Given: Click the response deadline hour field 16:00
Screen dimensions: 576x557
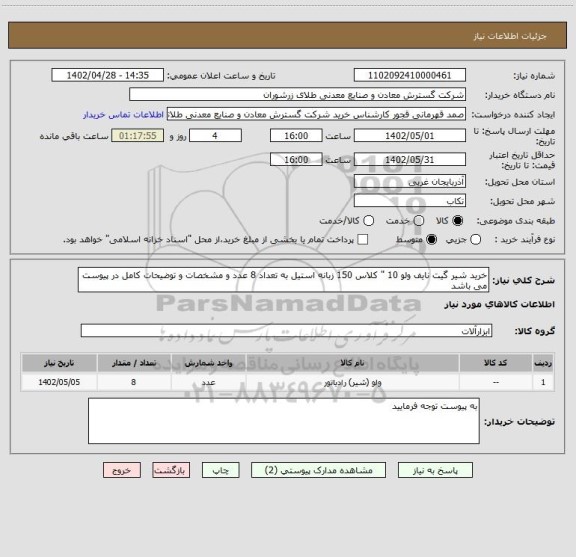Looking at the screenshot, I should pos(296,136).
